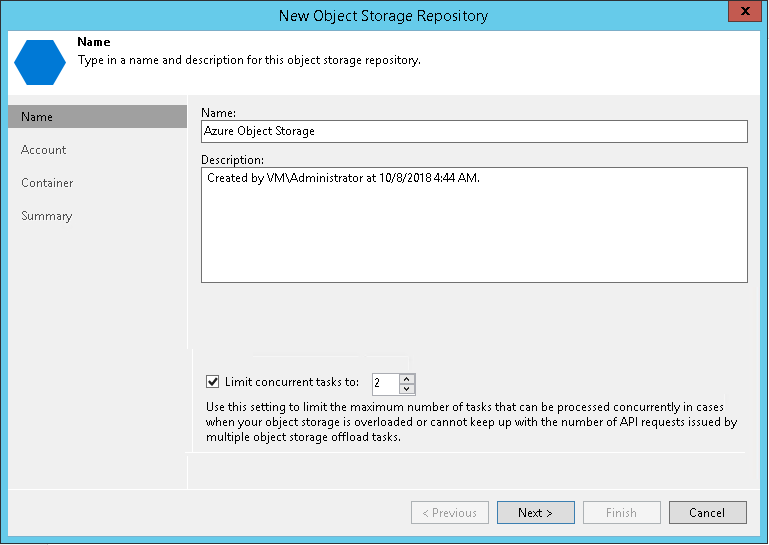Click inside the Description text area
The height and width of the screenshot is (545, 769).
[x=474, y=224]
